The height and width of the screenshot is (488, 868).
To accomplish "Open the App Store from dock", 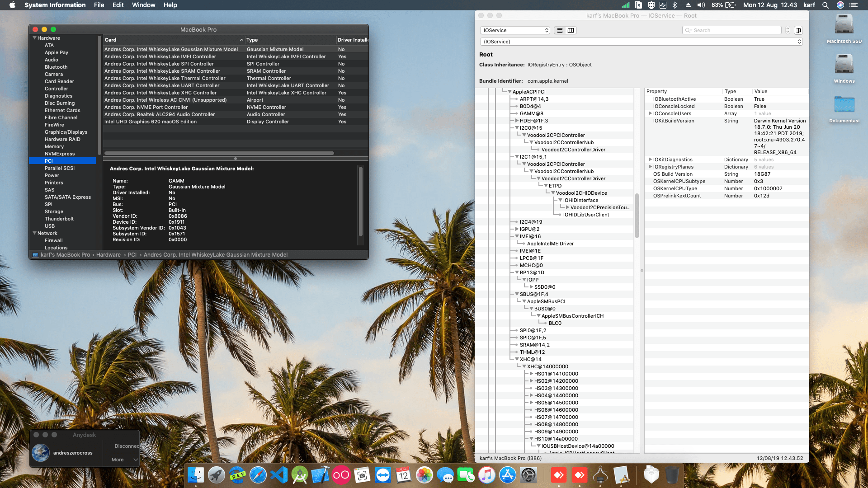I will click(x=508, y=475).
